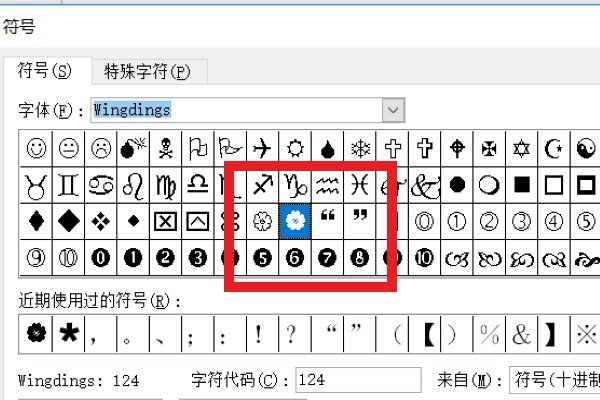Viewport: 600px width, 400px height.
Task: Insert recent ampersand from recently used row
Action: pyautogui.click(x=521, y=334)
